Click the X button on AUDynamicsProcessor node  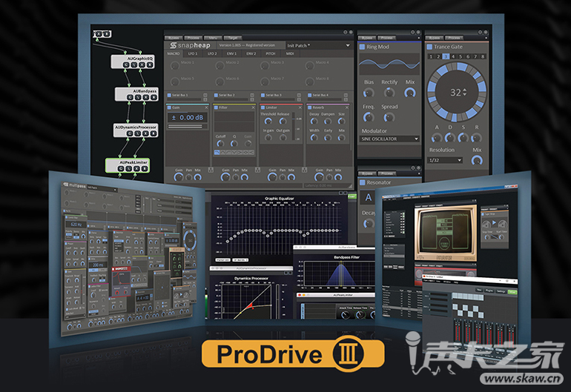(145, 133)
